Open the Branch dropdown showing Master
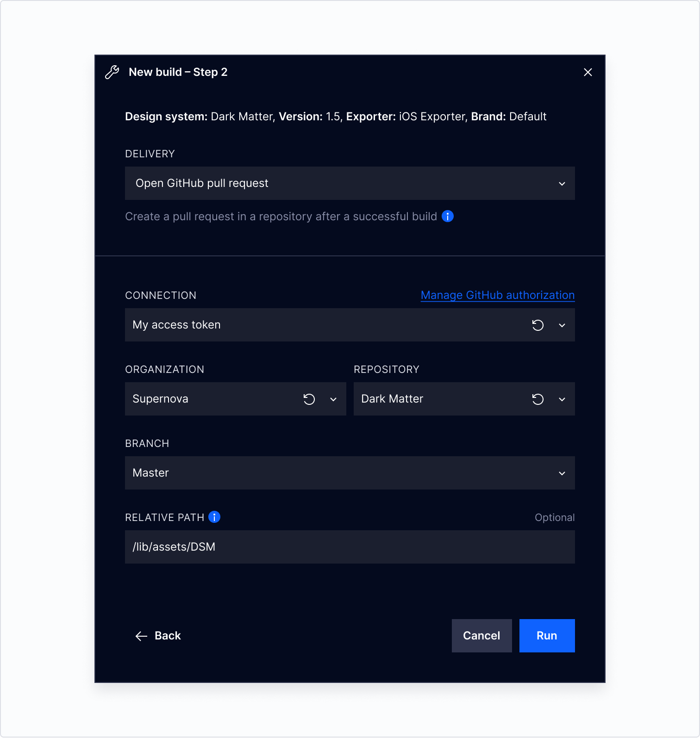 coord(350,473)
